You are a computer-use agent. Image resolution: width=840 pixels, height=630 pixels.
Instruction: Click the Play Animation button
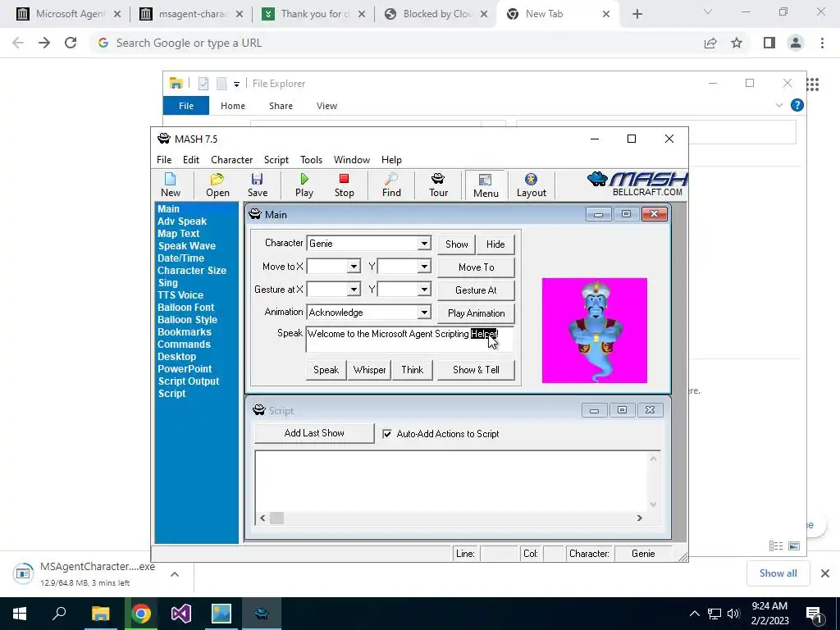[476, 313]
